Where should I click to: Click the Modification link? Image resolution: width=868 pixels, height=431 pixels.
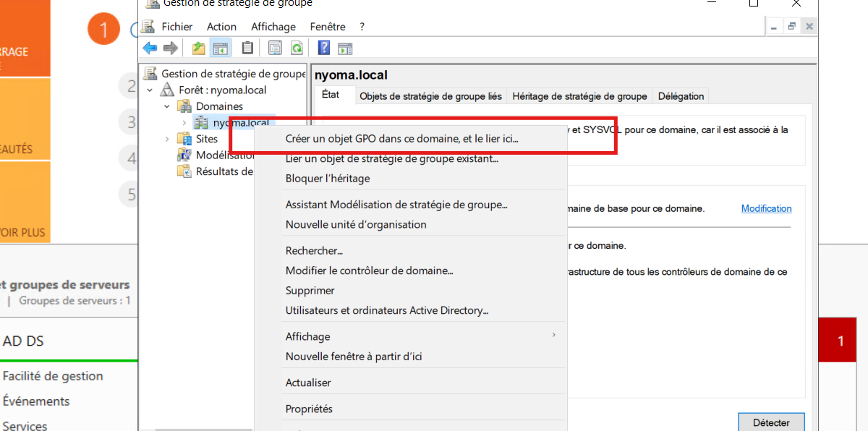pyautogui.click(x=766, y=208)
